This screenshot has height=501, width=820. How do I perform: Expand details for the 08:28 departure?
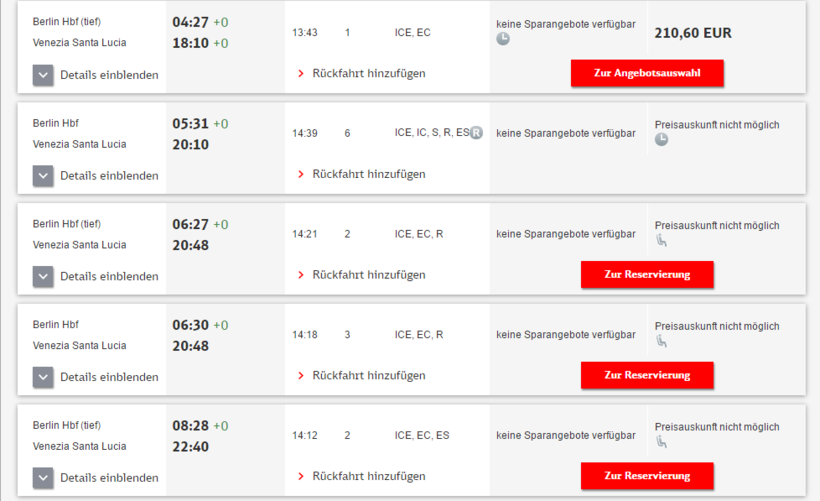(43, 478)
